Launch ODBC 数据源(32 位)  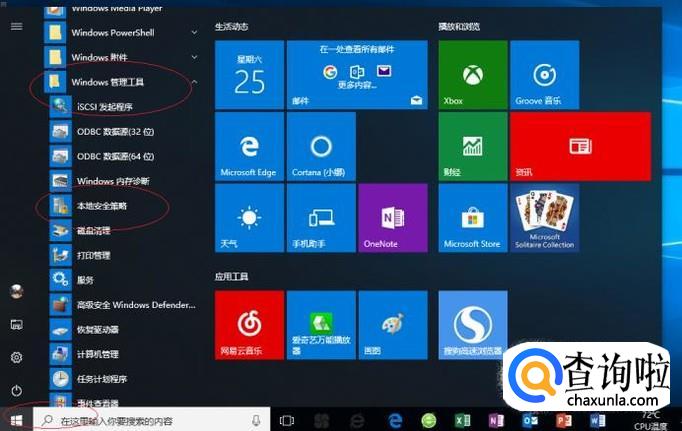tap(123, 131)
